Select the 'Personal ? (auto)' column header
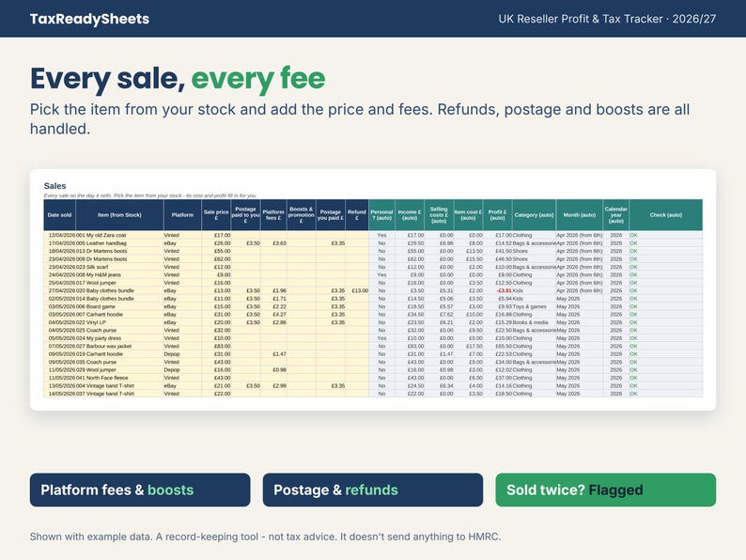This screenshot has width=746, height=560. tap(381, 215)
